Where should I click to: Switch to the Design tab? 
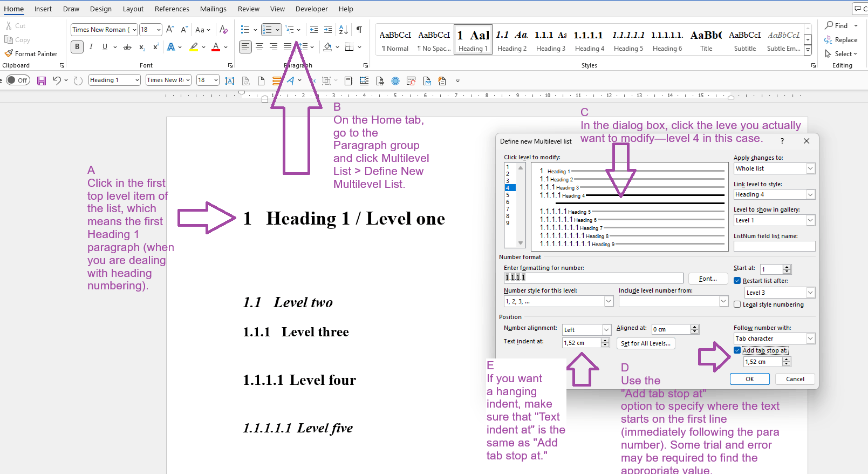tap(101, 9)
